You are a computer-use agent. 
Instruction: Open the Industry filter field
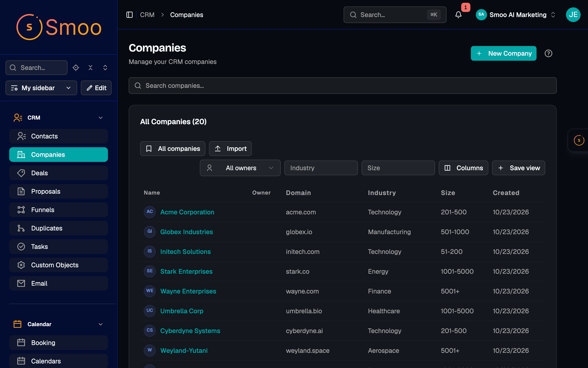pyautogui.click(x=321, y=168)
